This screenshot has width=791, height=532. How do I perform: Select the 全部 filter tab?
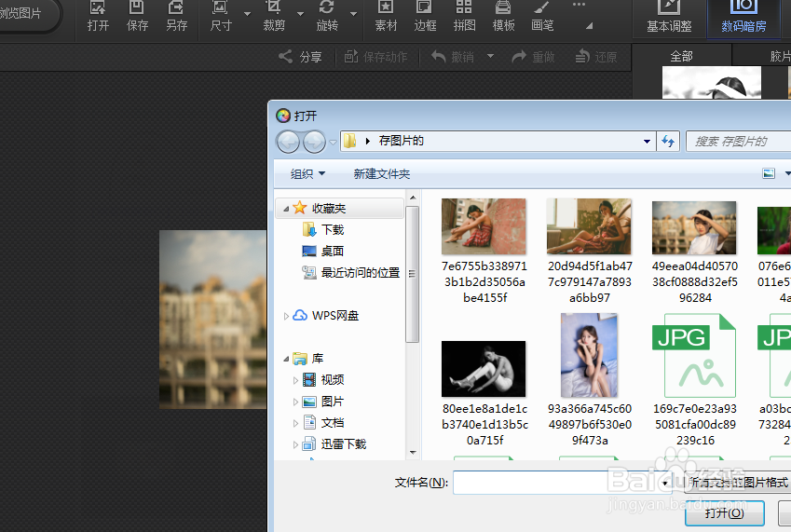coord(681,56)
